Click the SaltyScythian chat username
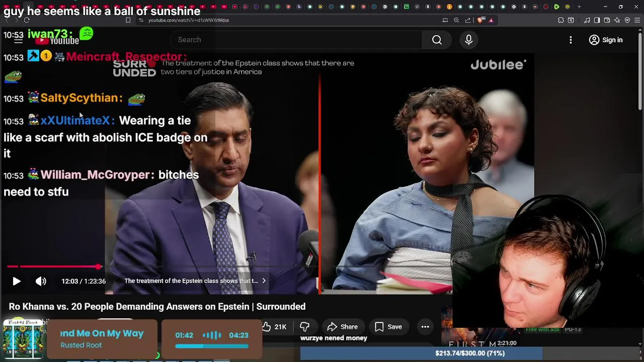 [78, 98]
